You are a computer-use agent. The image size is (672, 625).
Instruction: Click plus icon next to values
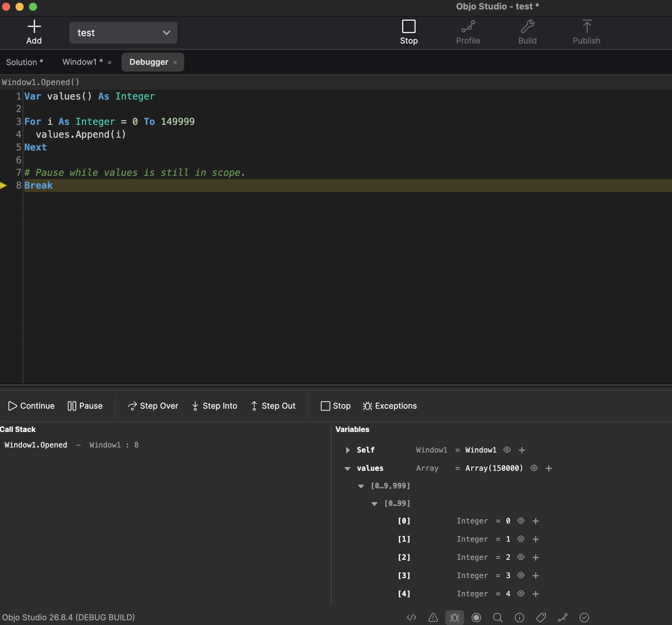pos(549,468)
